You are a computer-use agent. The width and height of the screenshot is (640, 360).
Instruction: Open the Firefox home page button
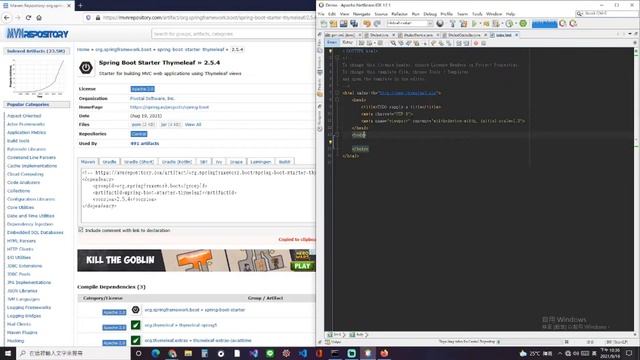point(39,18)
